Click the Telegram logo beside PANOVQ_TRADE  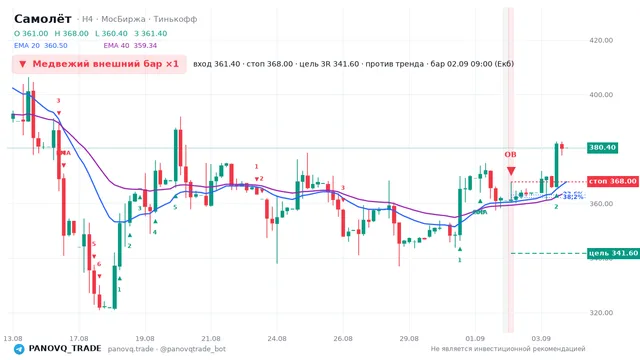coord(19,349)
